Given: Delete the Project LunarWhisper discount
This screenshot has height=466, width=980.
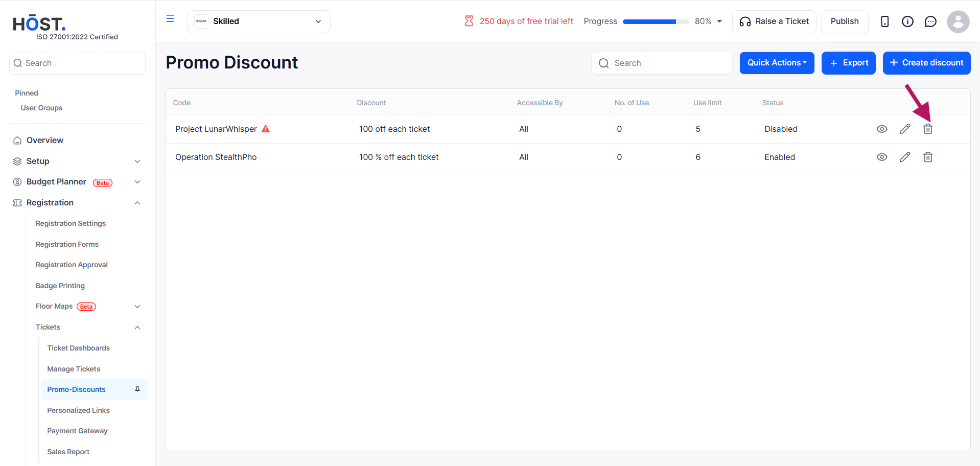Looking at the screenshot, I should pos(928,129).
